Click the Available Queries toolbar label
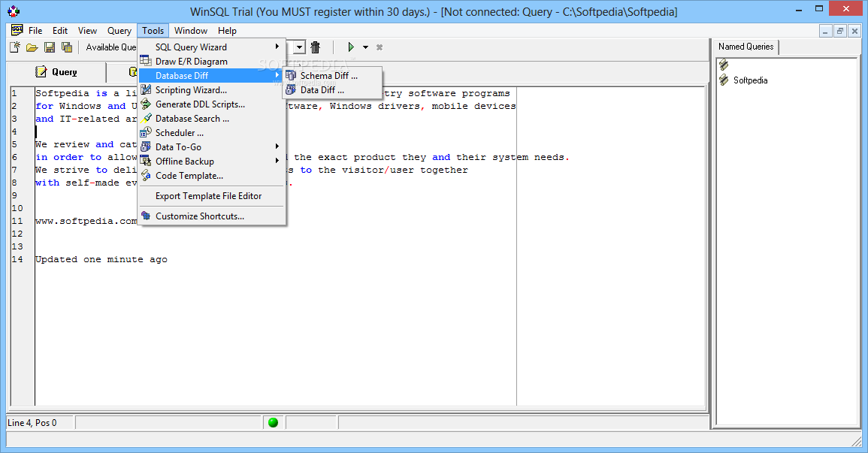Image resolution: width=868 pixels, height=453 pixels. (110, 47)
